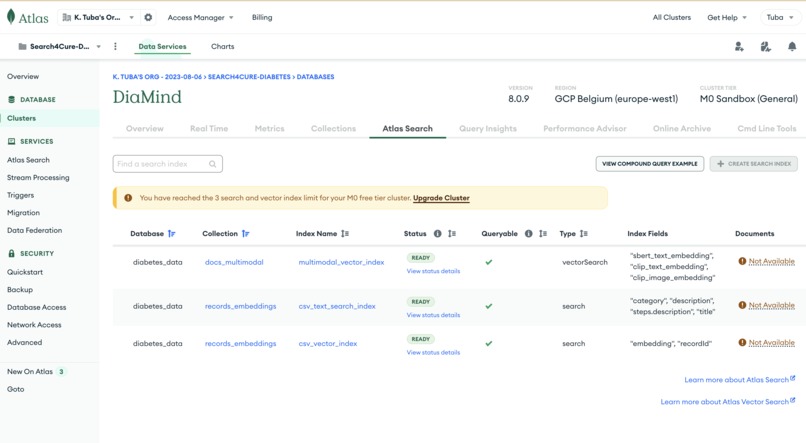806x443 pixels.
Task: Click the Database section stack icon
Action: tap(11, 99)
